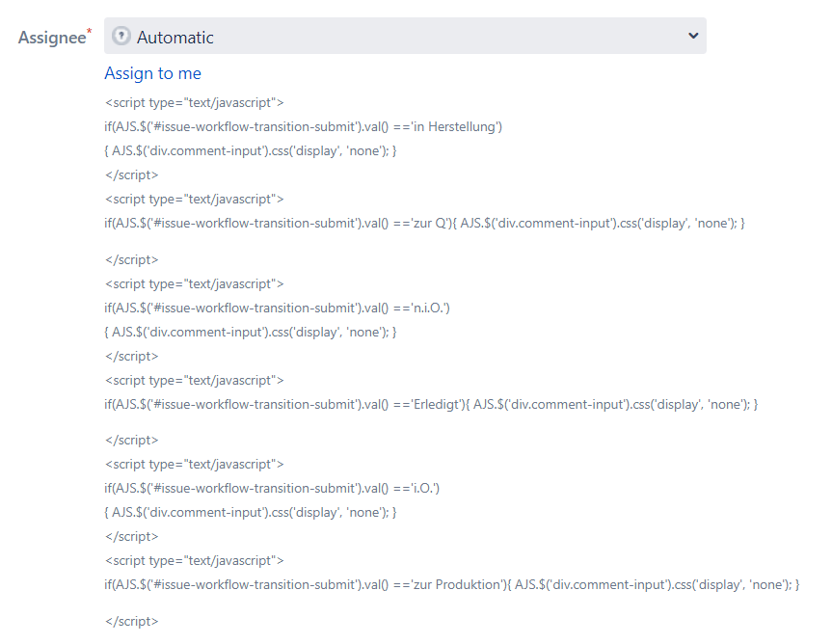Click the line containing 'n.i.O.'
832x644 pixels.
pos(277,309)
